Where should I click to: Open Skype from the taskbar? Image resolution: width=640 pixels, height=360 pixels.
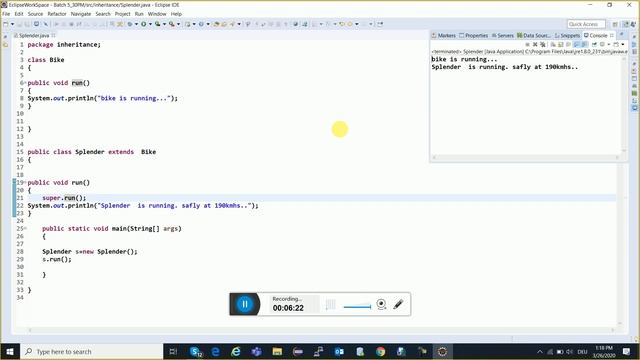pos(196,351)
